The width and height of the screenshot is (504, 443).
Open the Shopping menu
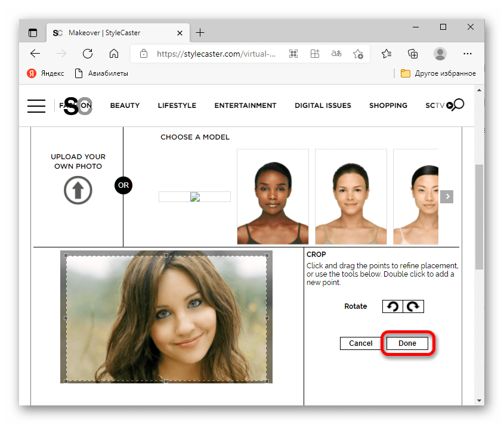(x=388, y=106)
